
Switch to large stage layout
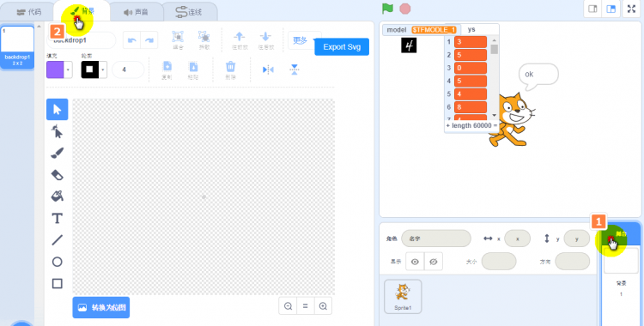(x=611, y=9)
